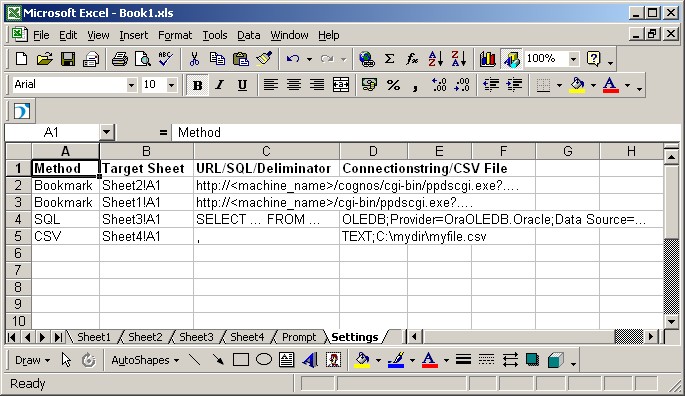Center cell text
This screenshot has height=396, width=685.
[294, 85]
